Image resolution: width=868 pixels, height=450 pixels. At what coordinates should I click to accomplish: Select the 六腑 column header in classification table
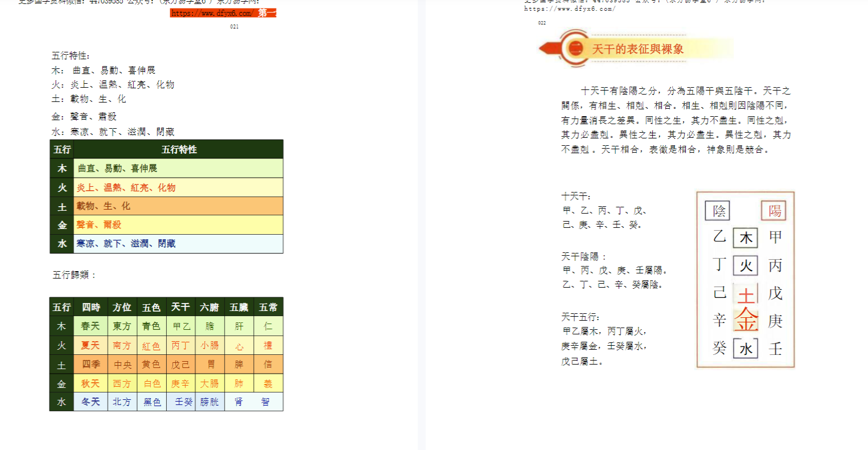[209, 308]
